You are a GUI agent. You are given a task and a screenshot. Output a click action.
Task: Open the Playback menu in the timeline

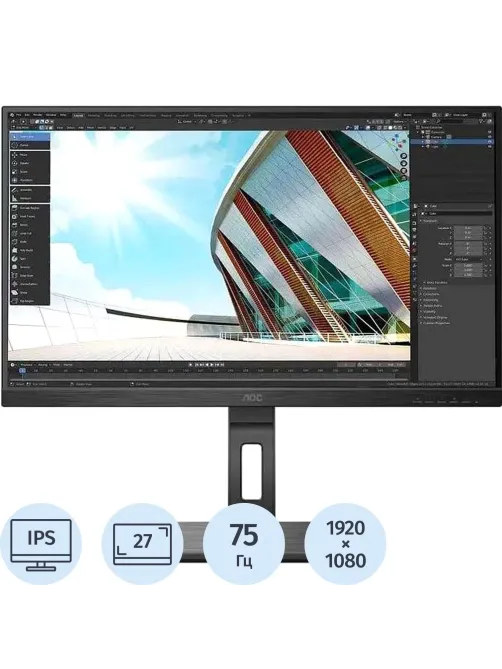coord(27,365)
